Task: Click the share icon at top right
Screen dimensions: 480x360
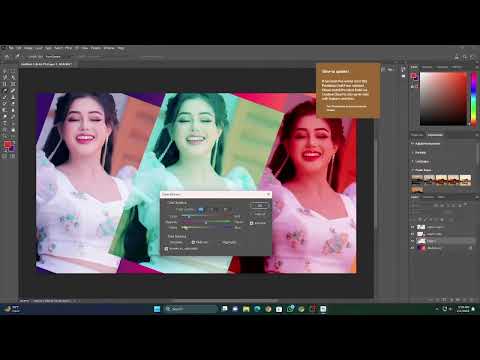Action: (457, 57)
